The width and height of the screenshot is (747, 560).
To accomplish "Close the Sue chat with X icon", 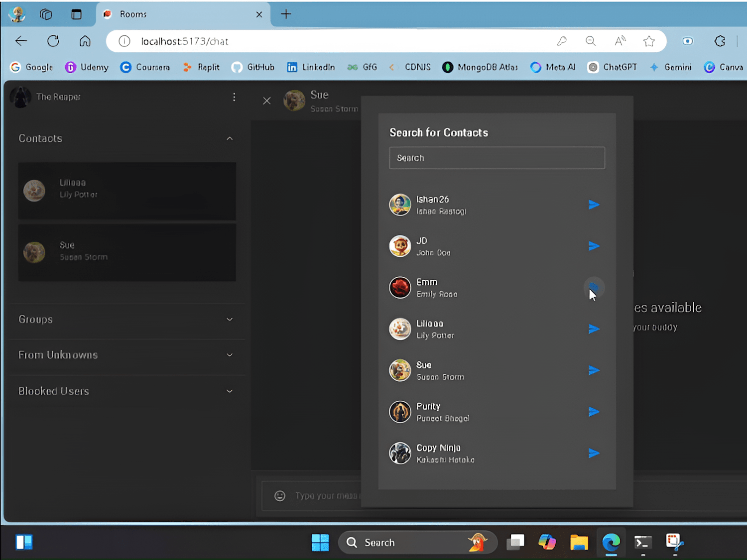I will (267, 101).
